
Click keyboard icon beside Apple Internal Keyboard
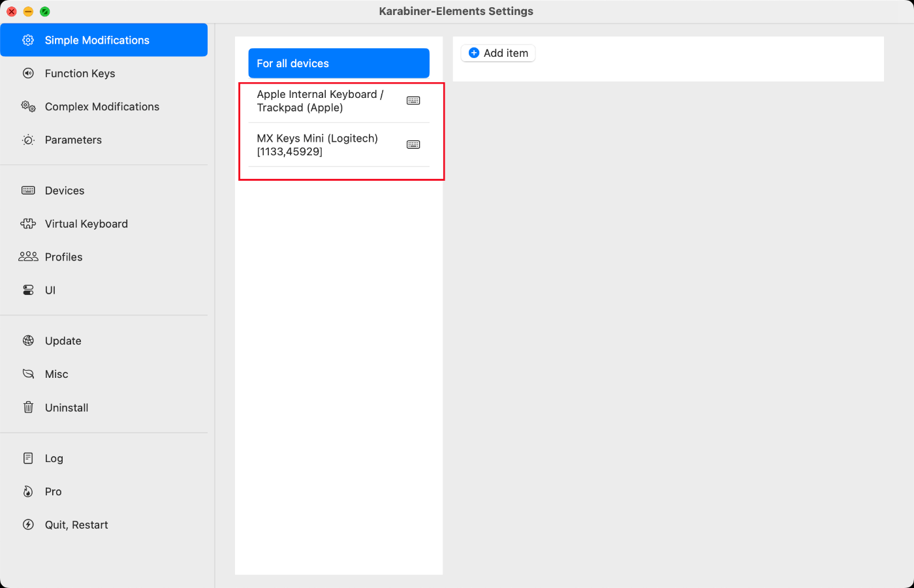(x=413, y=101)
